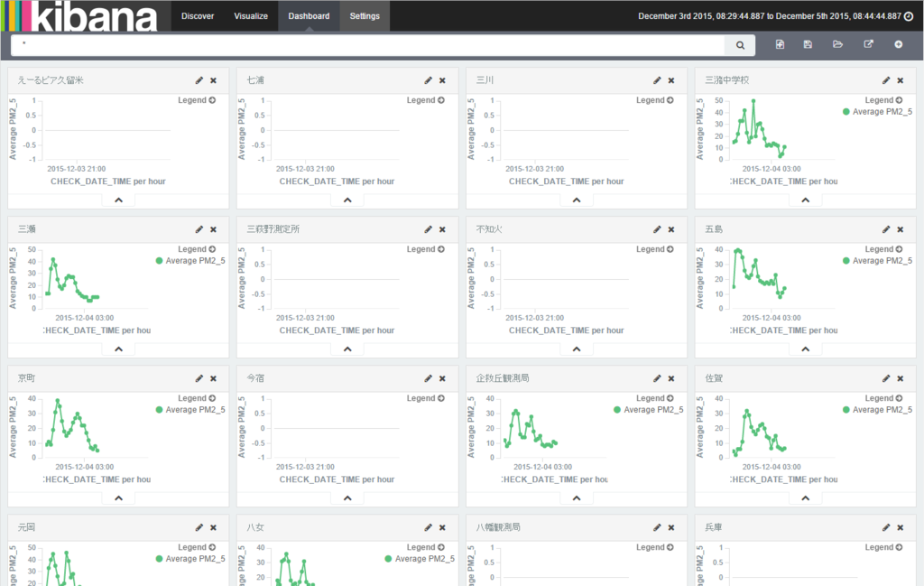Click Average PM2_5 legend label in 企救丘観測局
The height and width of the screenshot is (586, 924).
(653, 410)
